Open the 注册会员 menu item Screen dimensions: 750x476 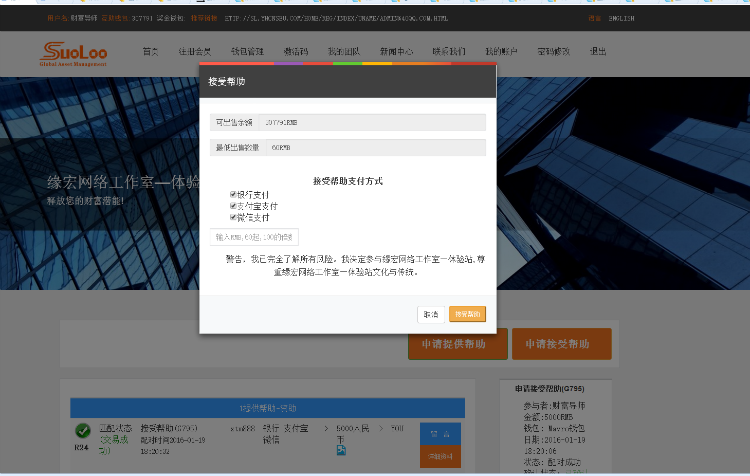(195, 51)
